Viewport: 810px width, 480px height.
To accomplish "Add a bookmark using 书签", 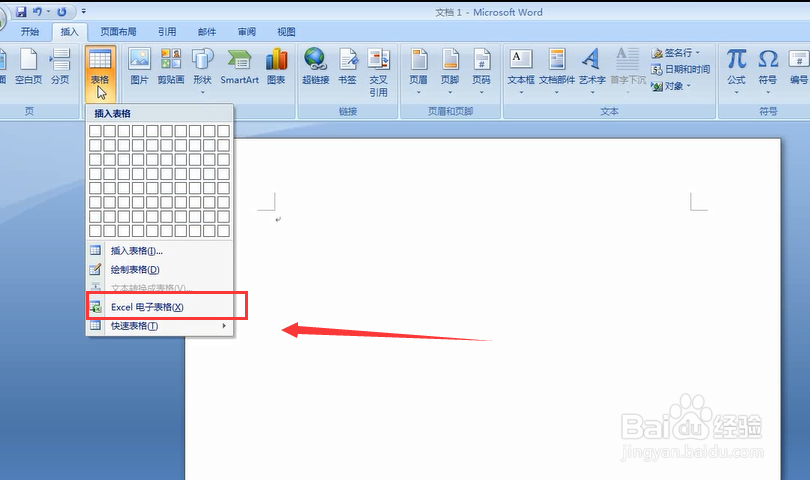I will (348, 66).
